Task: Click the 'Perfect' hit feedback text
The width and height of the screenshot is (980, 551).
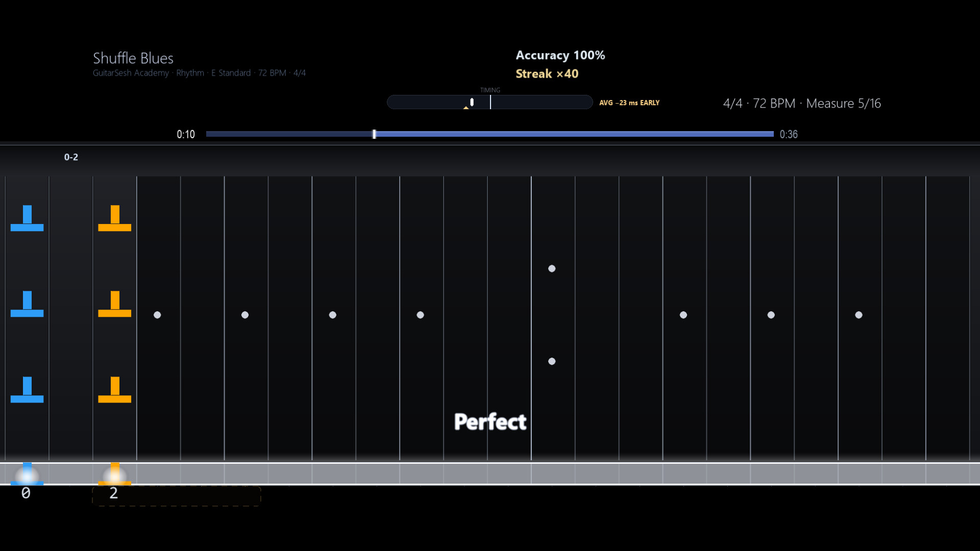Action: coord(490,422)
